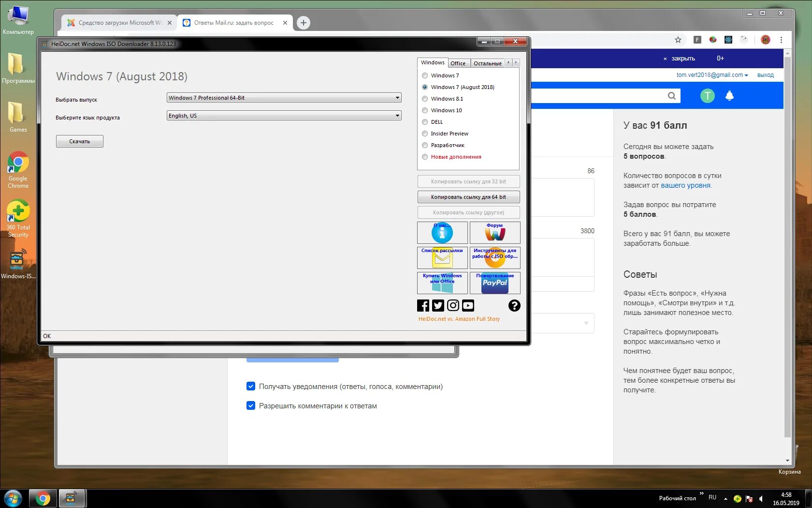Click the RU language indicator in tray
Image resolution: width=812 pixels, height=508 pixels.
(712, 497)
